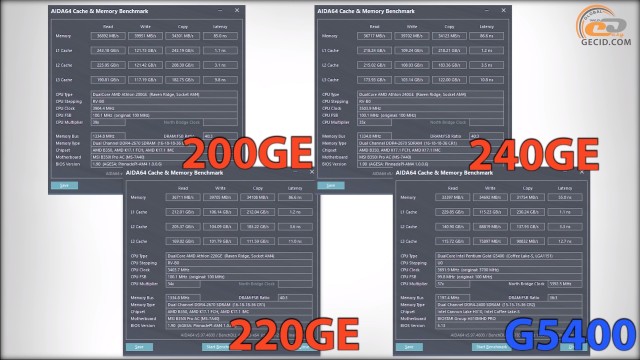
Task: Click DRAM:FSB Ratio field in Athlon 220GE window
Action: (295, 298)
